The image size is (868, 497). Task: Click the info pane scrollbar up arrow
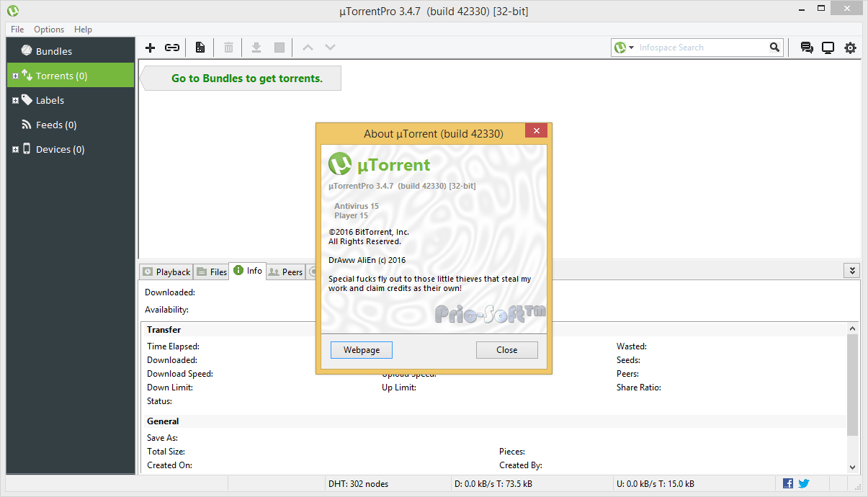coord(852,328)
